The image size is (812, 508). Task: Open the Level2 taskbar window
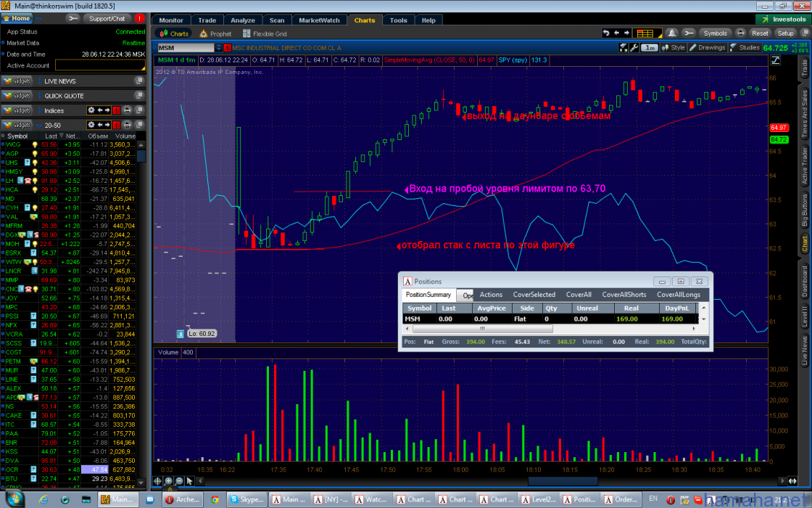tap(537, 499)
